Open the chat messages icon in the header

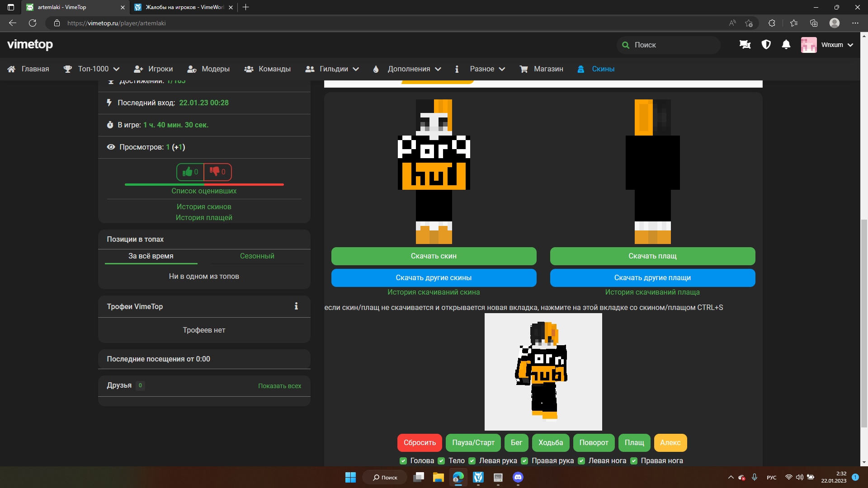(x=745, y=45)
